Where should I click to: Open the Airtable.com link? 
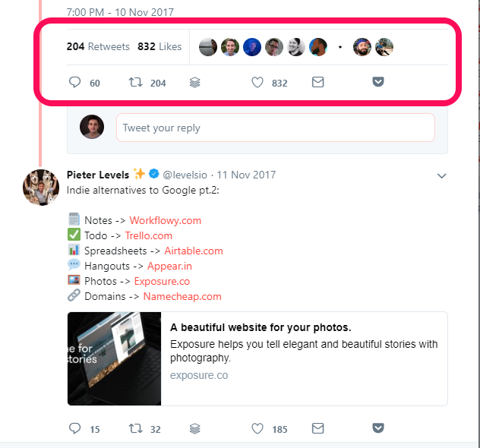pyautogui.click(x=194, y=251)
